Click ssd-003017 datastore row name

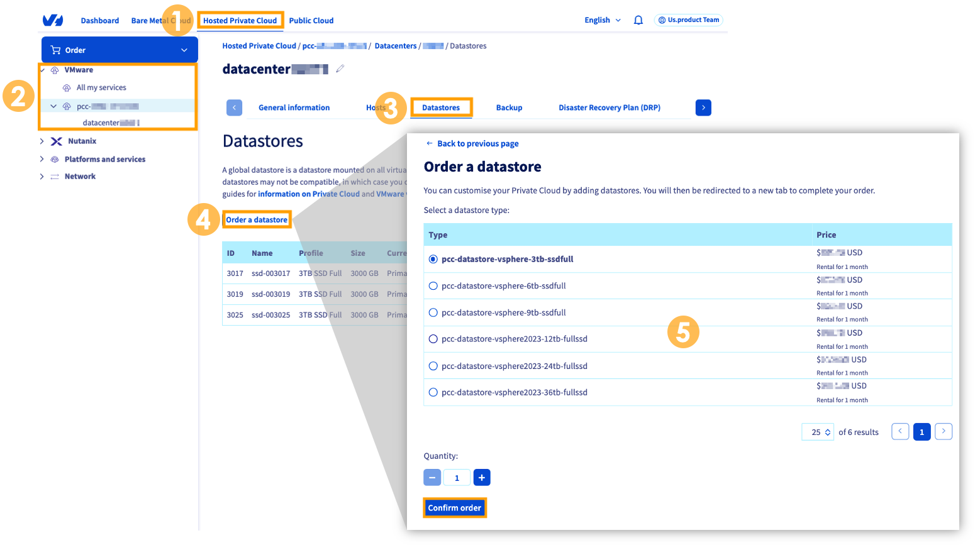[271, 273]
